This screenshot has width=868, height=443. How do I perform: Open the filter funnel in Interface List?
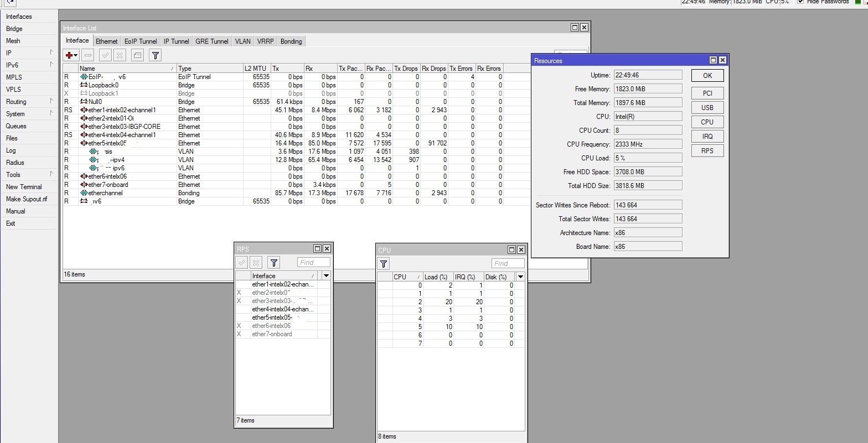tap(156, 55)
